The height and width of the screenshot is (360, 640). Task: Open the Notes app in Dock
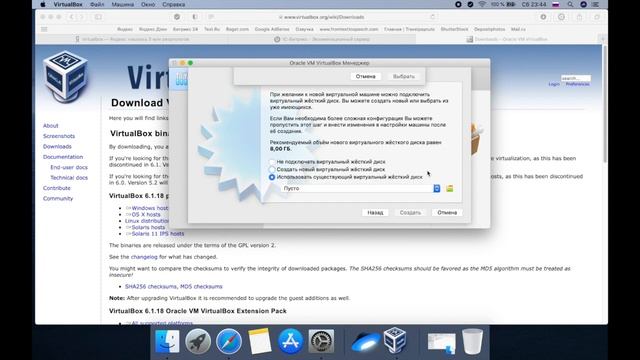coord(260,341)
